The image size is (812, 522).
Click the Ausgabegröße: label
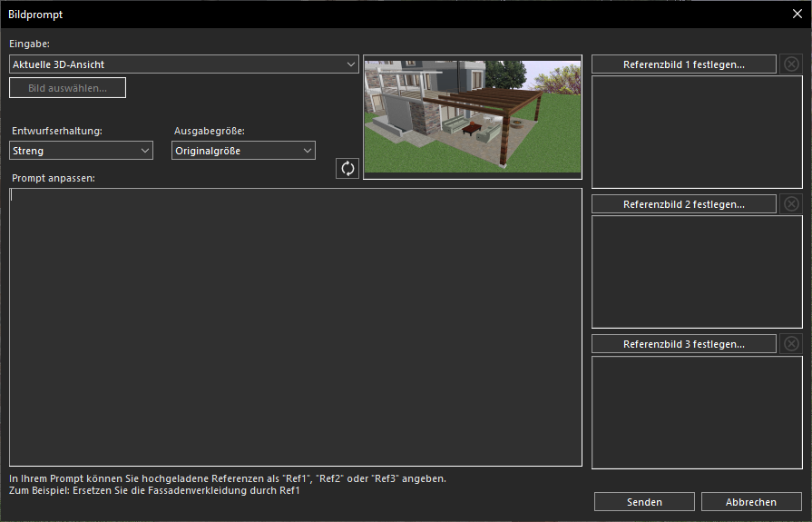[x=210, y=131]
